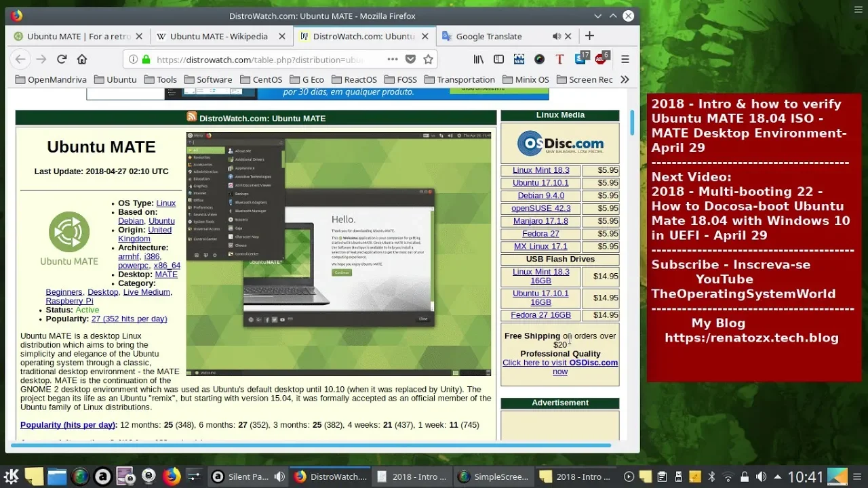Click the x86_64 architecture link
The width and height of the screenshot is (868, 488).
click(x=167, y=265)
